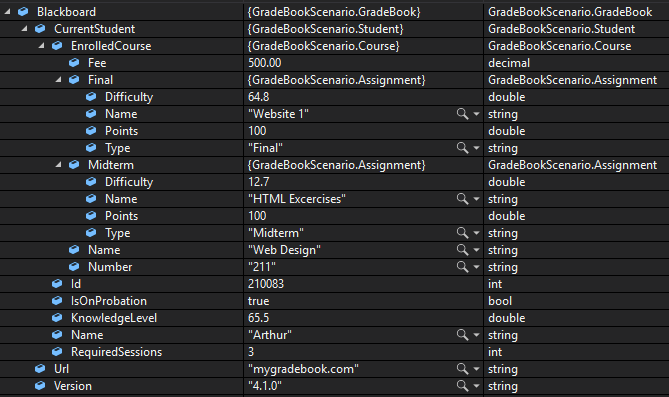Click the Version property cube icon
The image size is (669, 397).
pos(40,386)
